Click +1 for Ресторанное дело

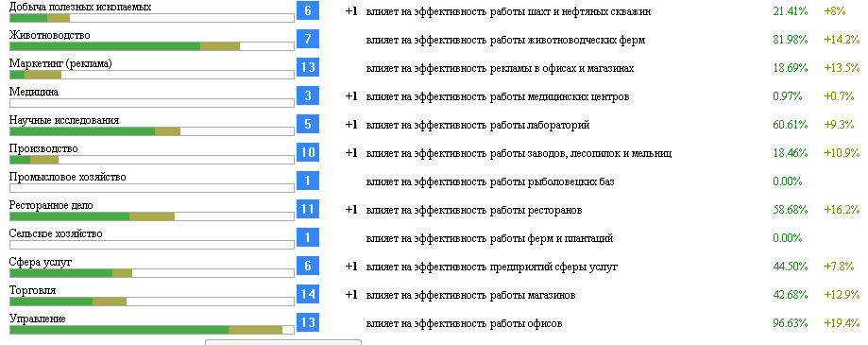[351, 210]
